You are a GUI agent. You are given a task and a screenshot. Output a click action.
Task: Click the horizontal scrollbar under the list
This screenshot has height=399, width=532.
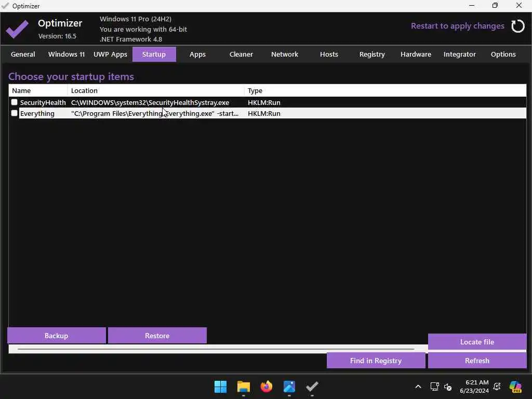(216, 349)
